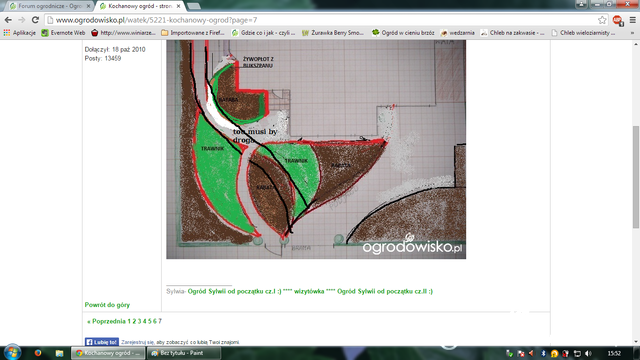Click the vertical page scrollbar thumb
Image resolution: width=640 pixels, height=360 pixels.
coord(636,177)
